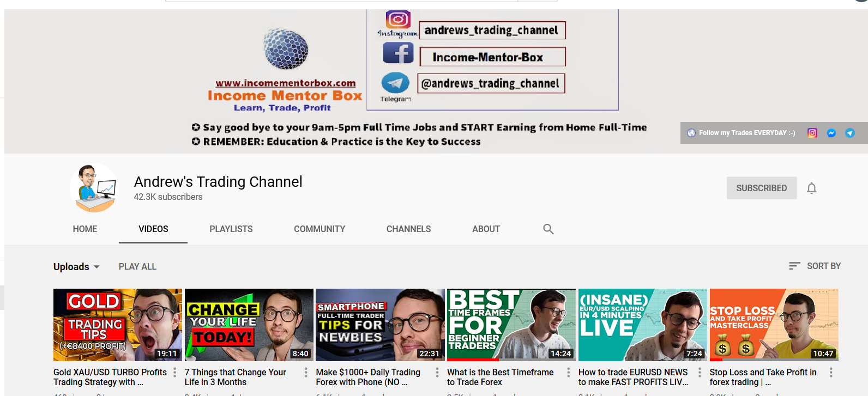Screen dimensions: 868x396
Task: Click Play All uploads
Action: pos(137,267)
